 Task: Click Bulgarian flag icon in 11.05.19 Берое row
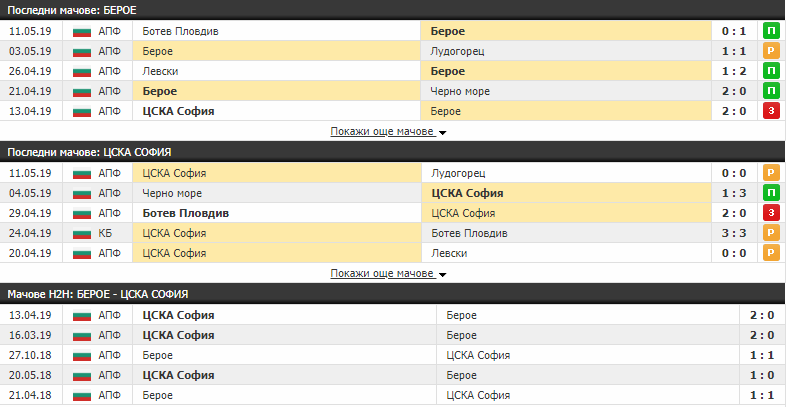point(82,31)
